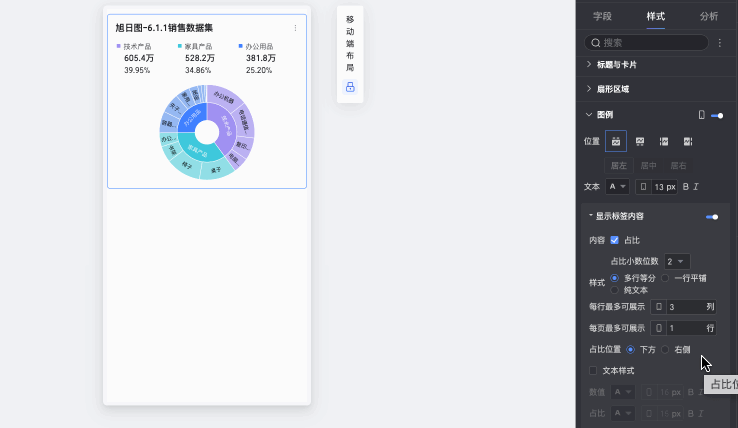Choose 下方 for 占比位置
This screenshot has height=428, width=738.
(630, 349)
